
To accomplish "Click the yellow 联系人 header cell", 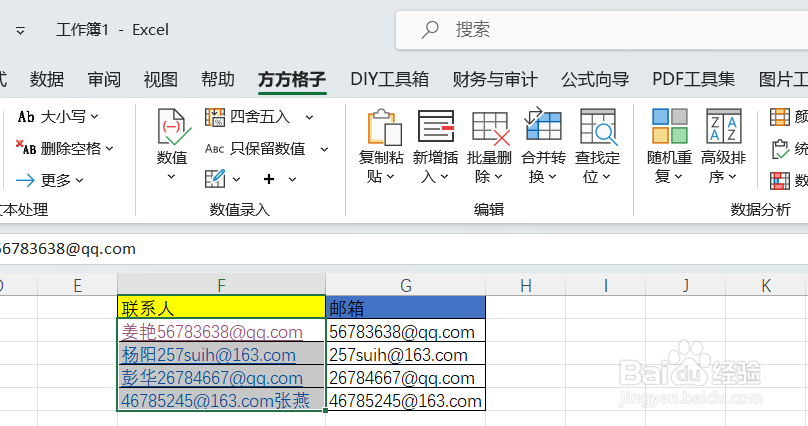I will [x=222, y=308].
